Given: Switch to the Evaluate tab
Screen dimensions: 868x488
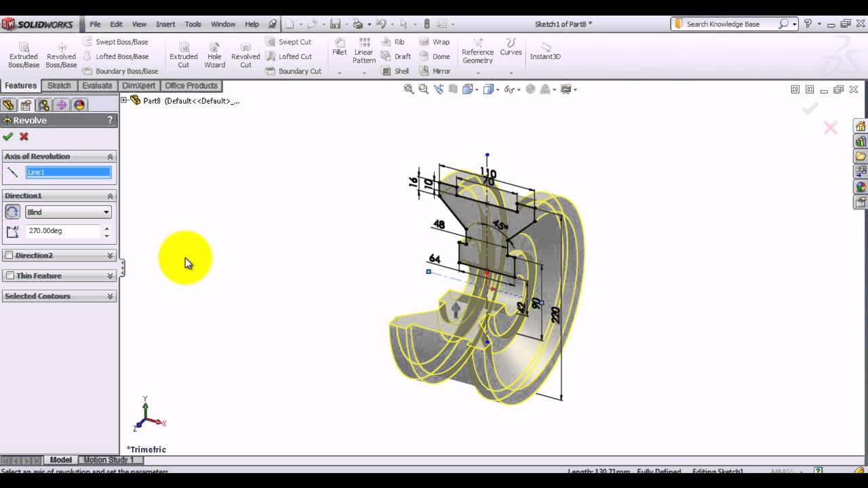Looking at the screenshot, I should point(97,85).
